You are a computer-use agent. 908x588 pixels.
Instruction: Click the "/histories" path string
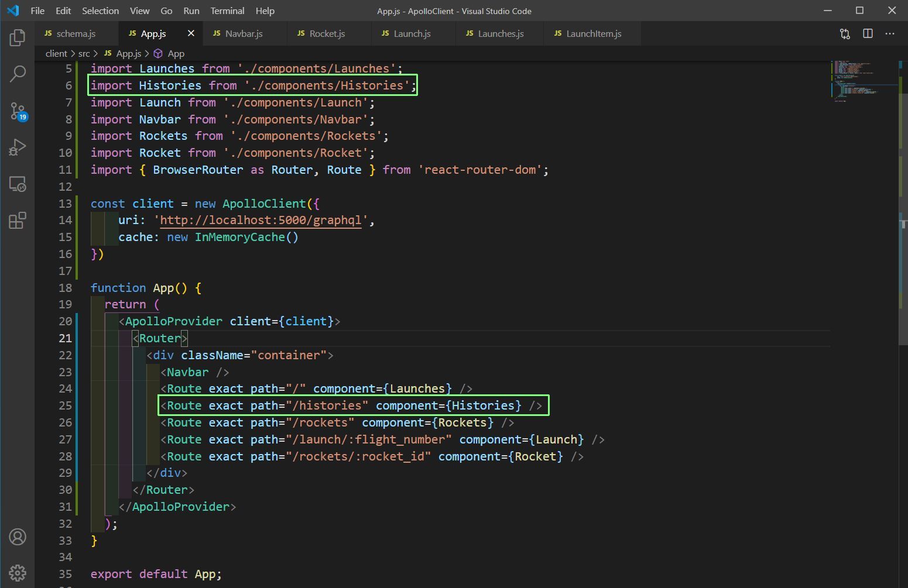point(327,405)
